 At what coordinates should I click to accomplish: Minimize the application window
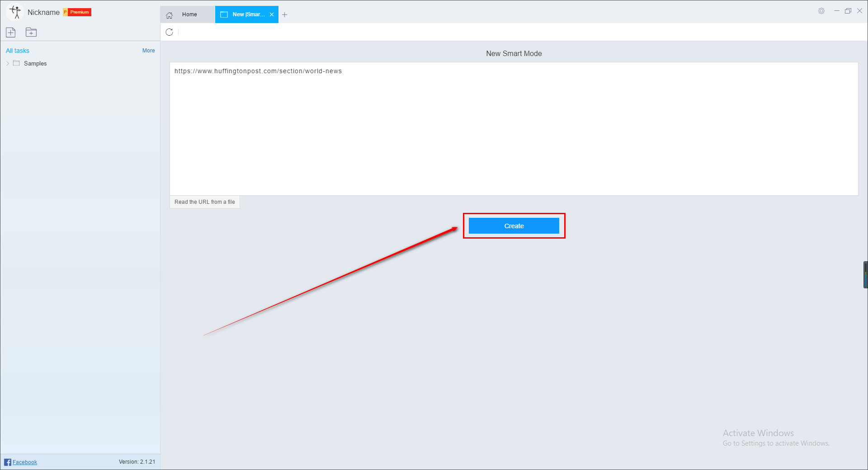[x=836, y=11]
